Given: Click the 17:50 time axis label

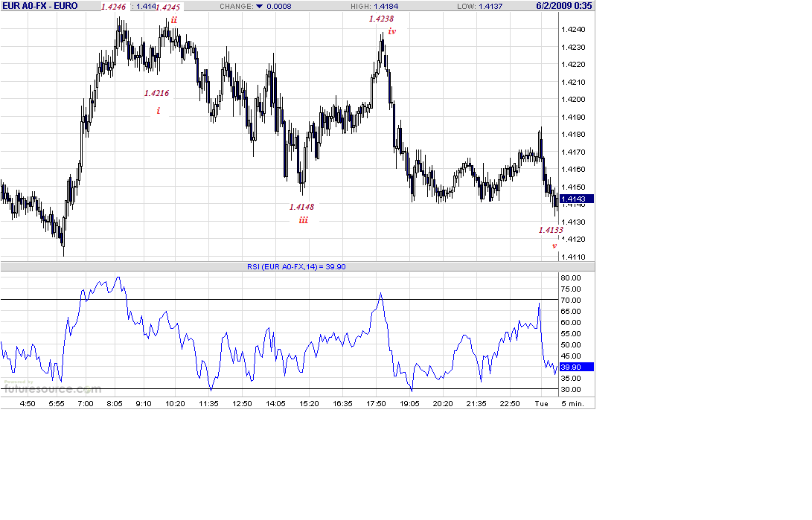Looking at the screenshot, I should 376,404.
